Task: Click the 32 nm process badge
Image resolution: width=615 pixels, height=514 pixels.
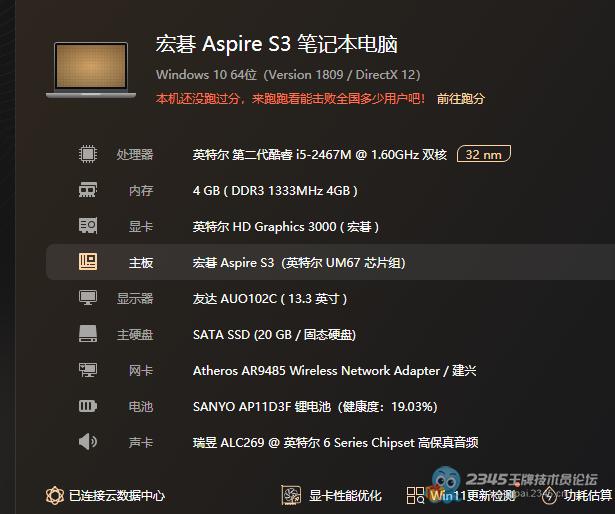Action: (x=484, y=154)
